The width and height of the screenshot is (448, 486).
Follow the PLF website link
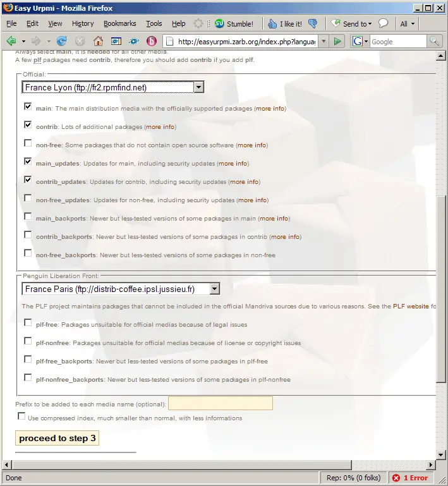[x=411, y=307]
